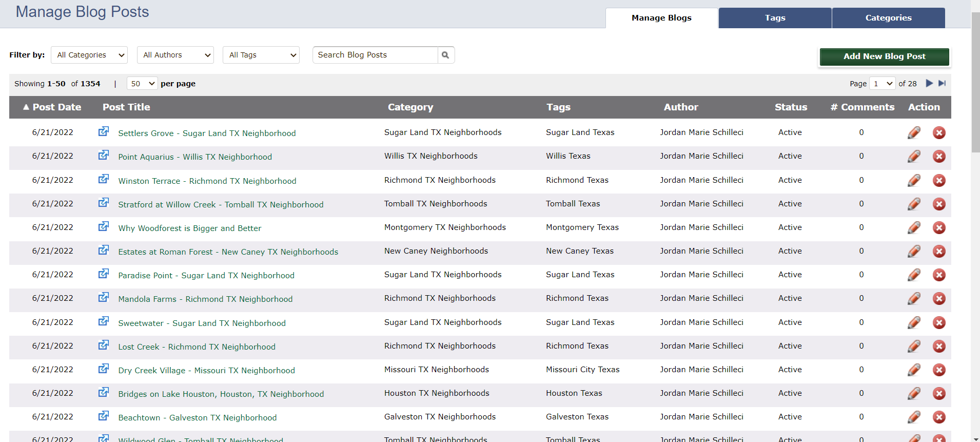This screenshot has width=980, height=442.
Task: Click the search magnifier icon
Action: (x=445, y=55)
